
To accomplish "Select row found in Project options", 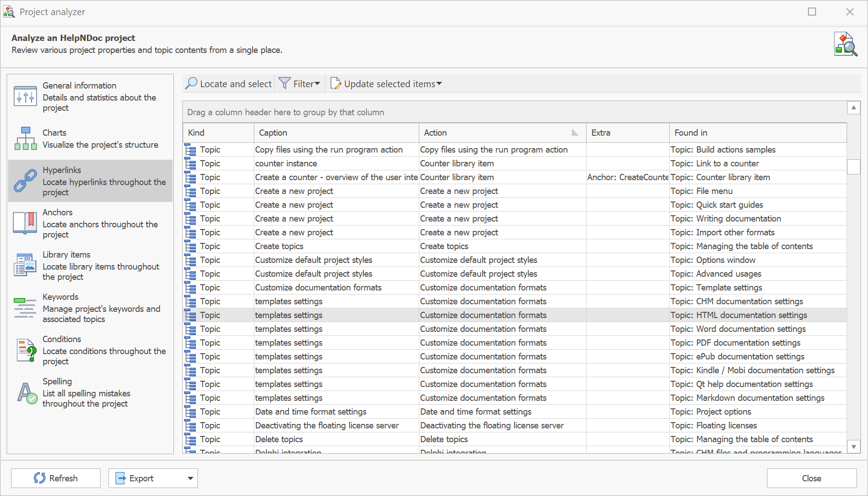I will (515, 411).
